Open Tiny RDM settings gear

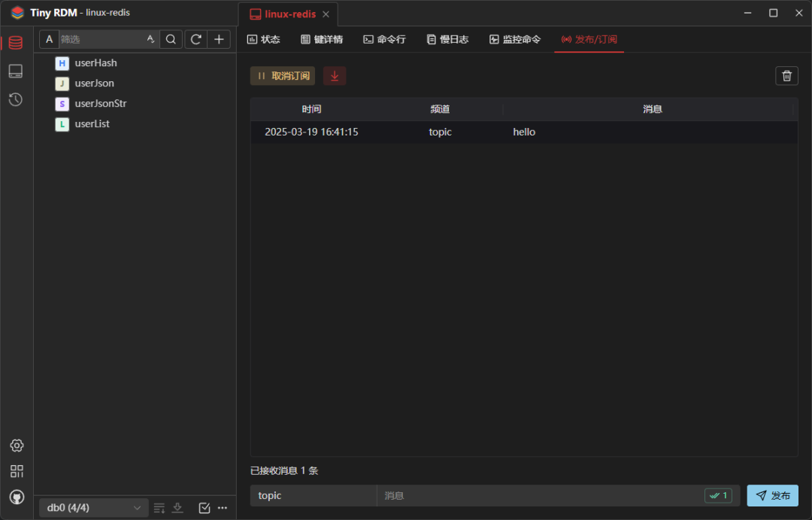click(x=16, y=445)
